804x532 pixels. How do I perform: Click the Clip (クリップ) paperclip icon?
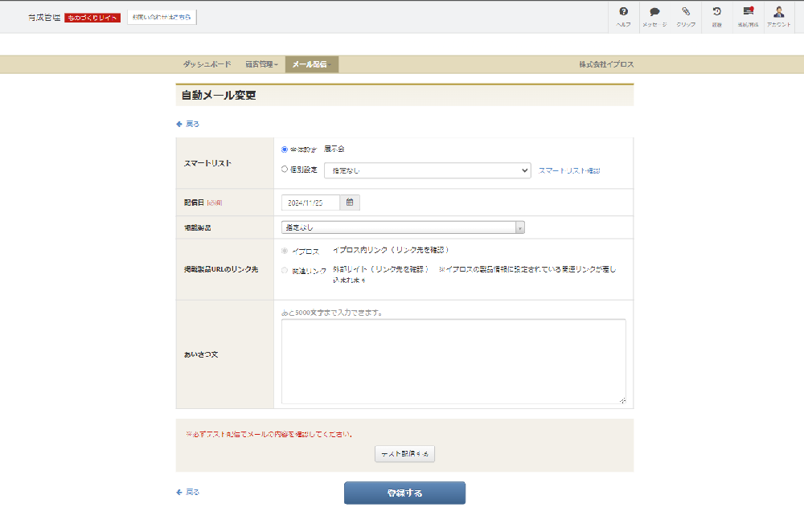tap(686, 16)
